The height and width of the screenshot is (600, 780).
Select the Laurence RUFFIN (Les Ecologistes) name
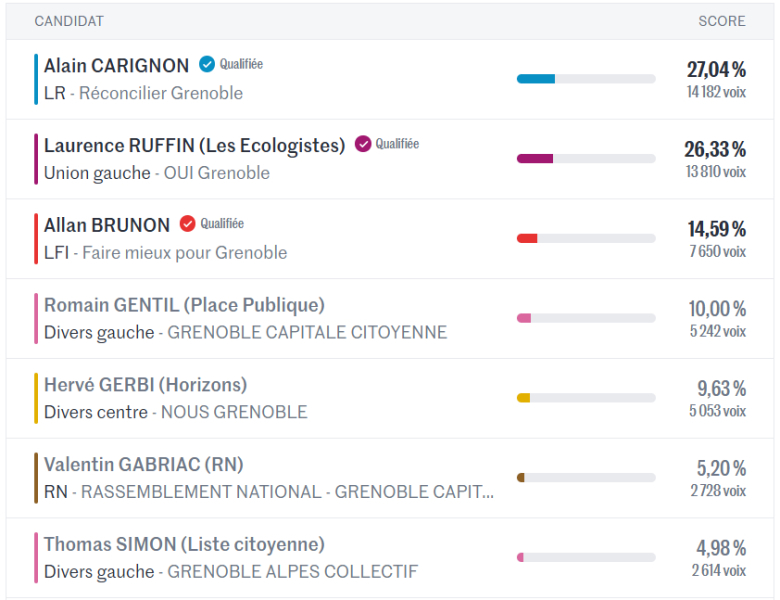click(194, 145)
